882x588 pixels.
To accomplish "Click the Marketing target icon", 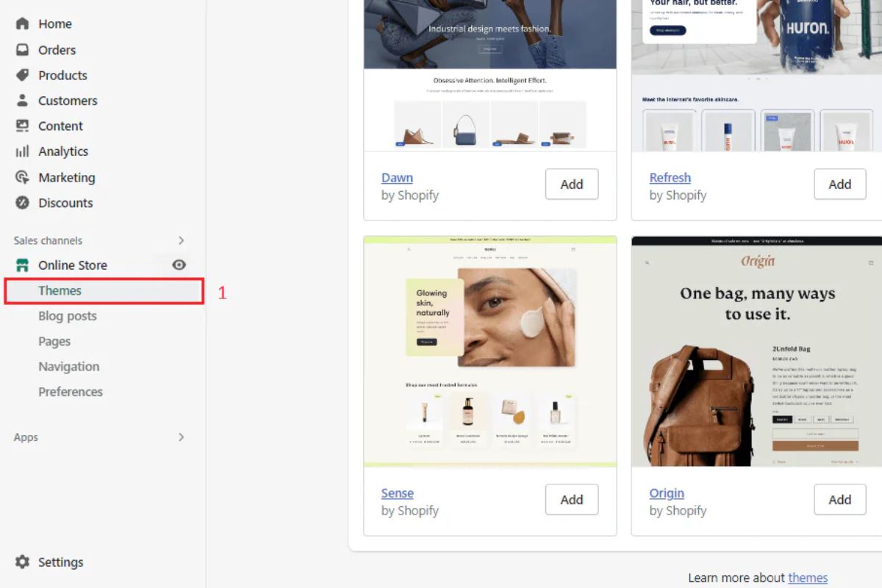I will (x=22, y=177).
